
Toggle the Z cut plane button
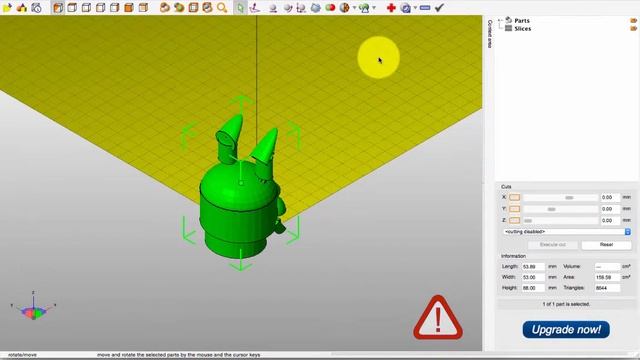pos(514,220)
